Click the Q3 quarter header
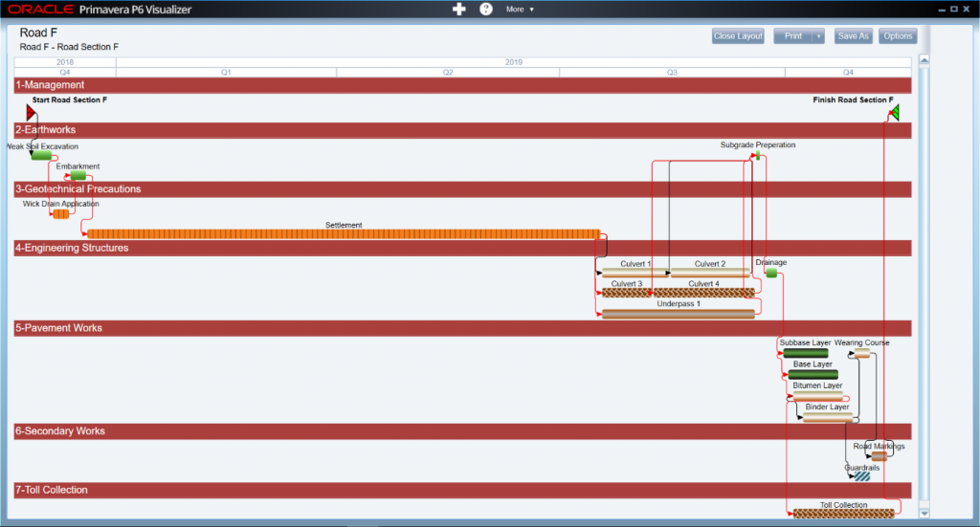980x527 pixels. [672, 73]
